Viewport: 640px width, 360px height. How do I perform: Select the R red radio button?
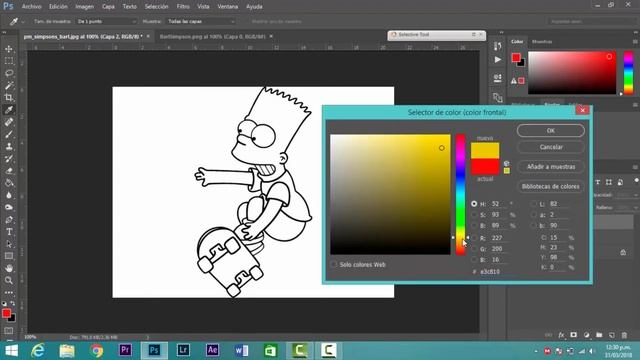coord(474,238)
